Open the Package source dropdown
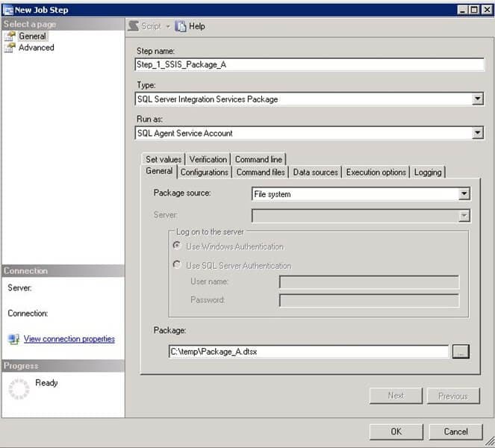Image resolution: width=495 pixels, height=448 pixels. 464,194
